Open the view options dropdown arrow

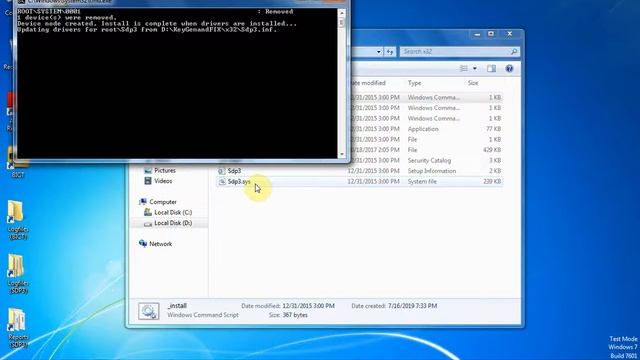point(475,69)
